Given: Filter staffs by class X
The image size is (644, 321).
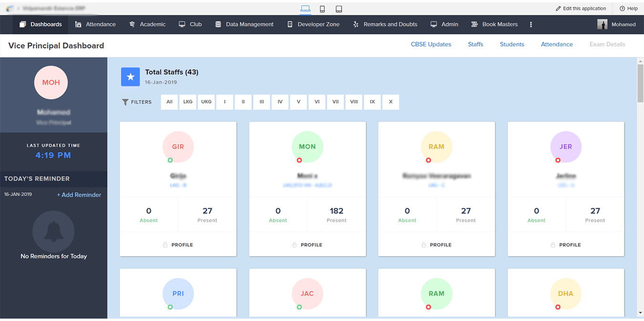Looking at the screenshot, I should (x=391, y=102).
